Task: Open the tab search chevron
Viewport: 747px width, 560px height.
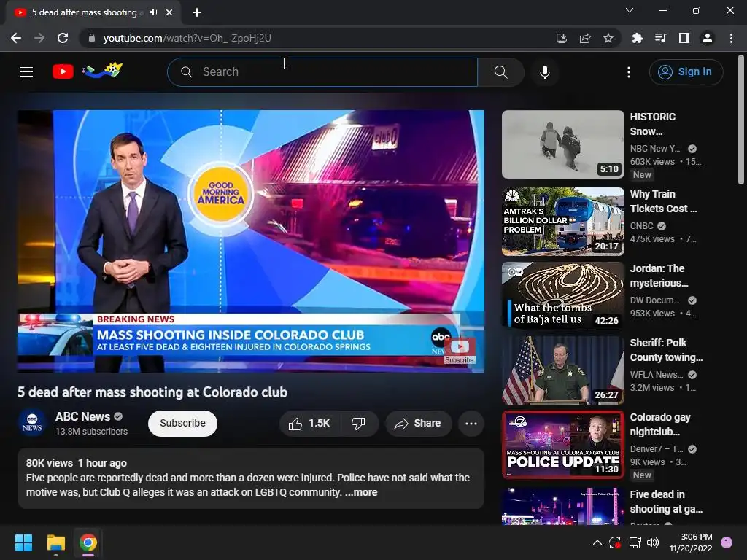Action: point(630,10)
